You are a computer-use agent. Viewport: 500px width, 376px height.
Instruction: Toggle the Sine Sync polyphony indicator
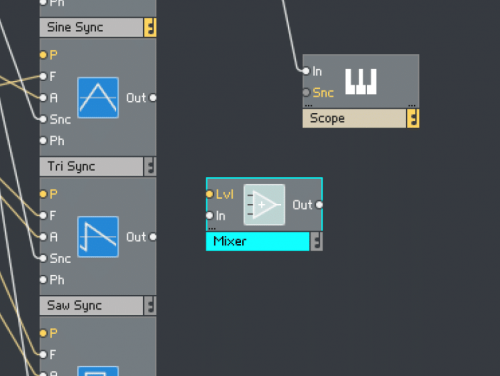pyautogui.click(x=150, y=27)
